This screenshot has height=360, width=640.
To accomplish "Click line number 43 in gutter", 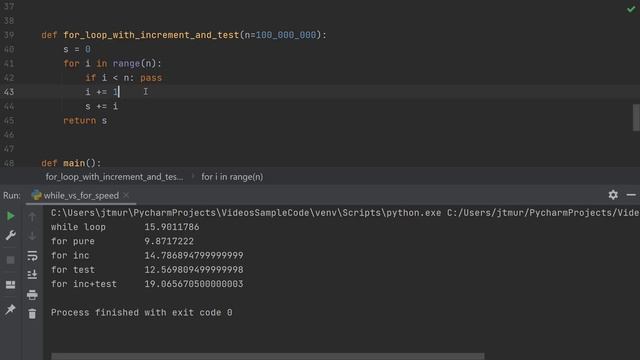I will pos(9,92).
